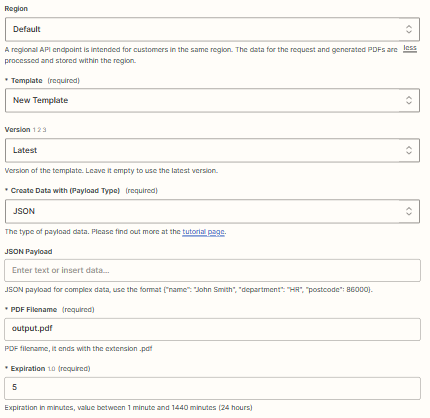Click the 'Create Data with (Payload Type)' label

click(65, 191)
